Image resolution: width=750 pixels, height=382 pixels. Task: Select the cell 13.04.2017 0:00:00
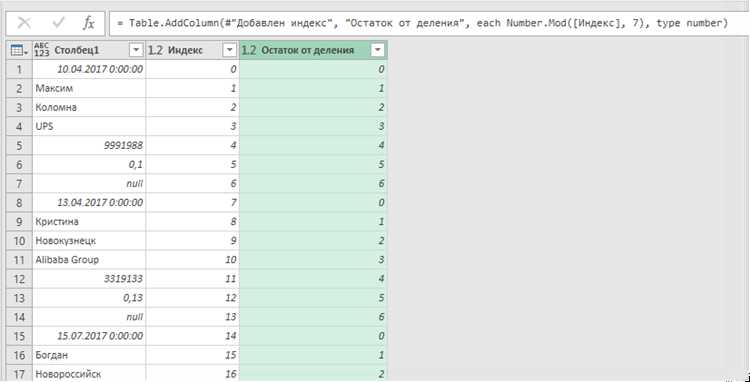tap(89, 203)
